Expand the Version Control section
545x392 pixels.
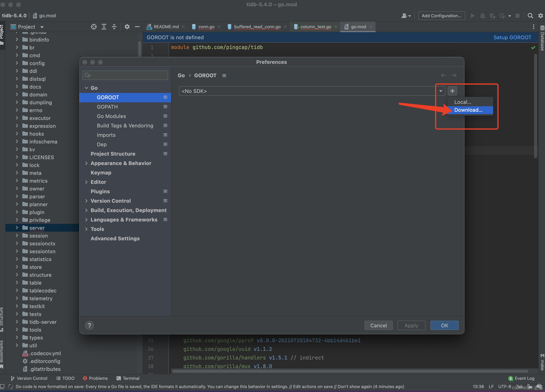click(x=86, y=201)
